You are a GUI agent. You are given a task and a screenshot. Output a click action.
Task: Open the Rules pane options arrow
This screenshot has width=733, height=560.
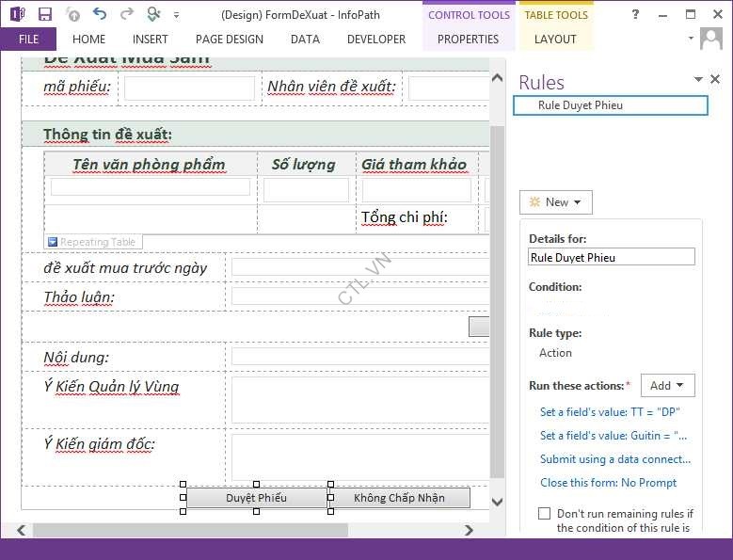click(698, 80)
